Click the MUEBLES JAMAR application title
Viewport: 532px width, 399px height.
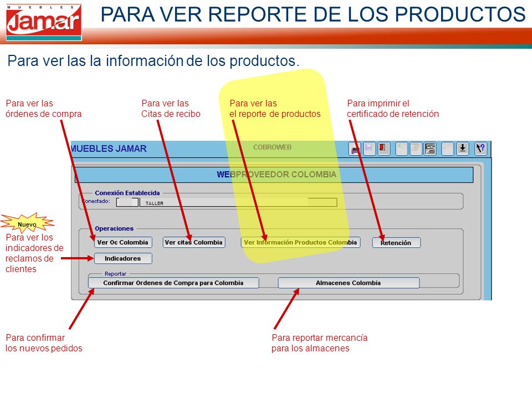point(109,149)
